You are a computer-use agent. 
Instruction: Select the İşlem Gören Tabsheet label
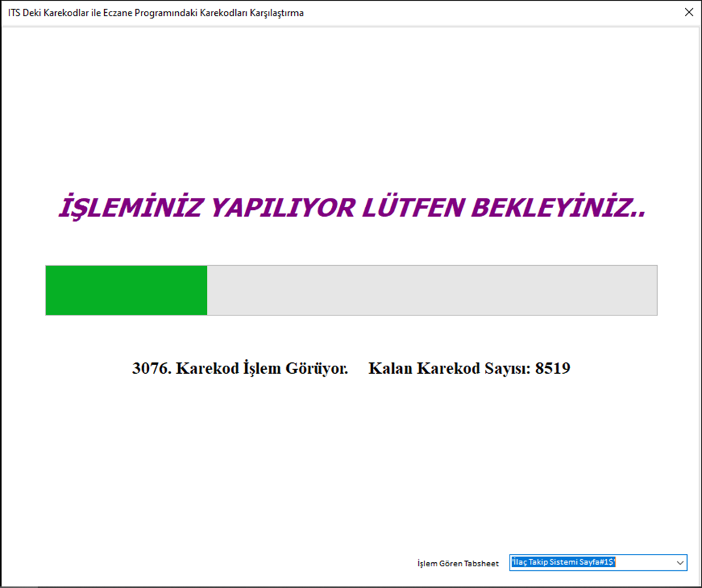click(x=457, y=564)
